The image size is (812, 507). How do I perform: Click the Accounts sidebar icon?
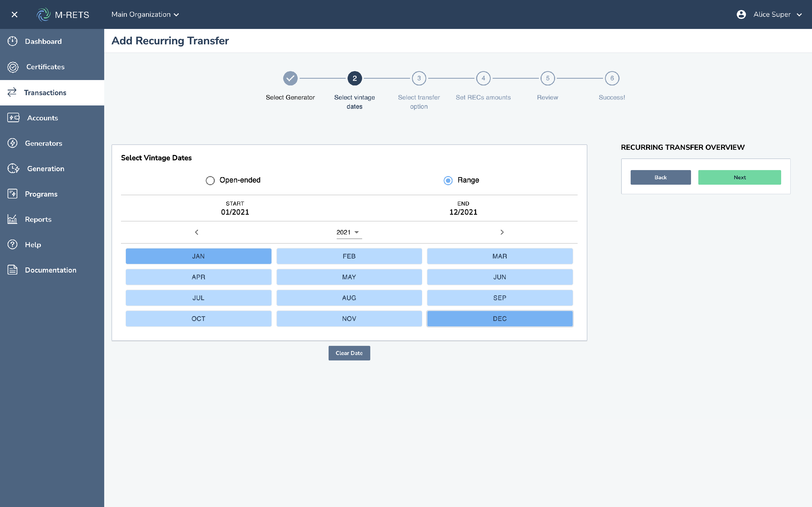[x=13, y=118]
